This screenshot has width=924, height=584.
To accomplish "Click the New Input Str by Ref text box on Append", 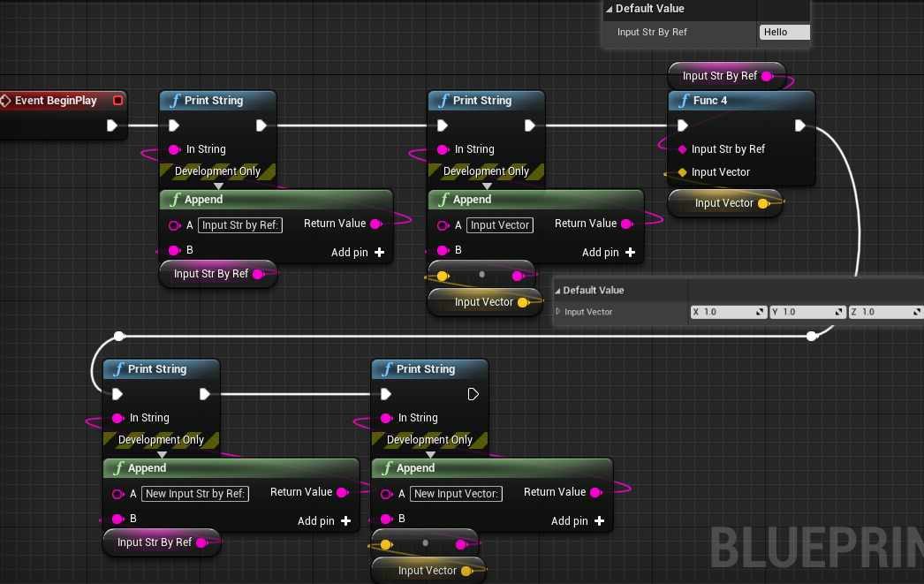I will tap(194, 493).
